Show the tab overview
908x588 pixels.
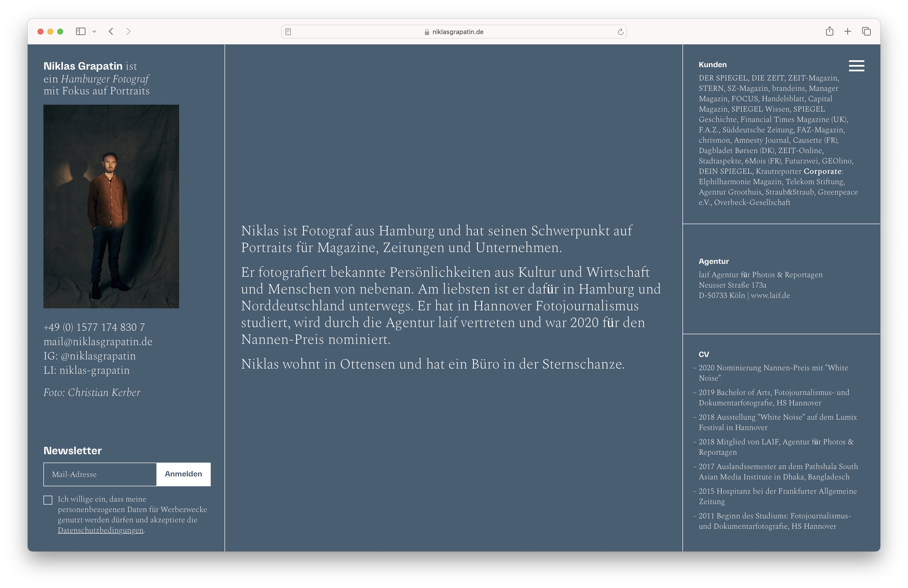[866, 31]
